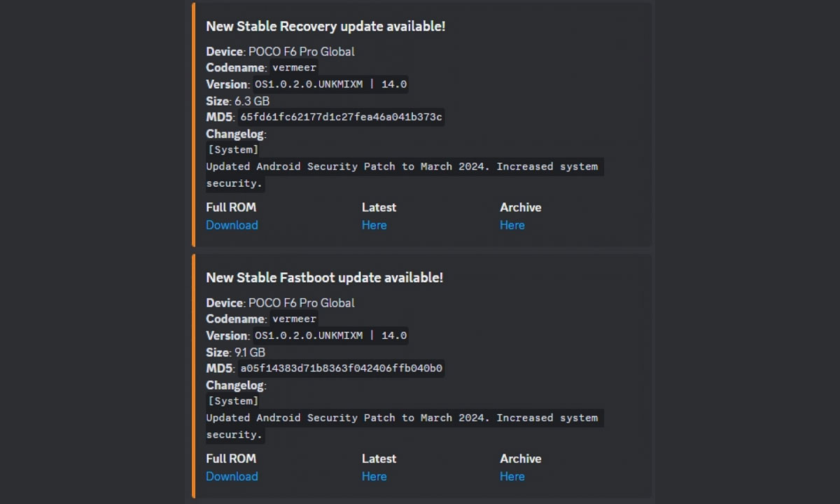
Task: Select the size value '9.1 GB'
Action: pos(250,352)
